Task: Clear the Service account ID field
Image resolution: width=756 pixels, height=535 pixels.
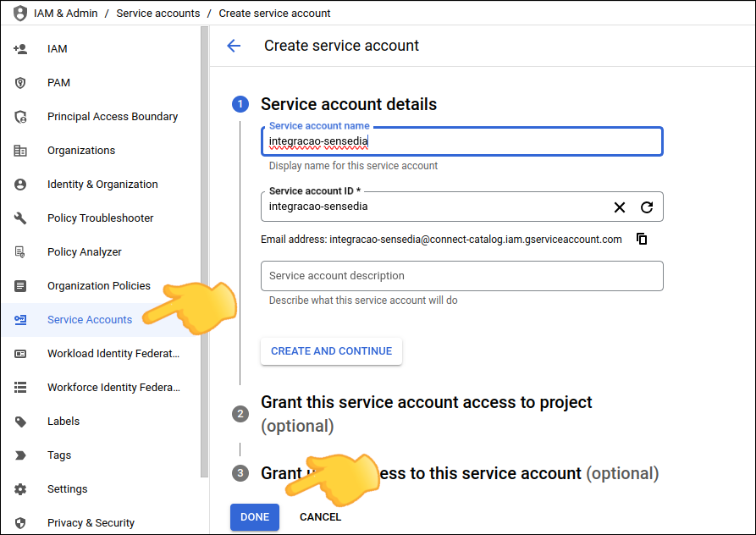Action: (x=620, y=207)
